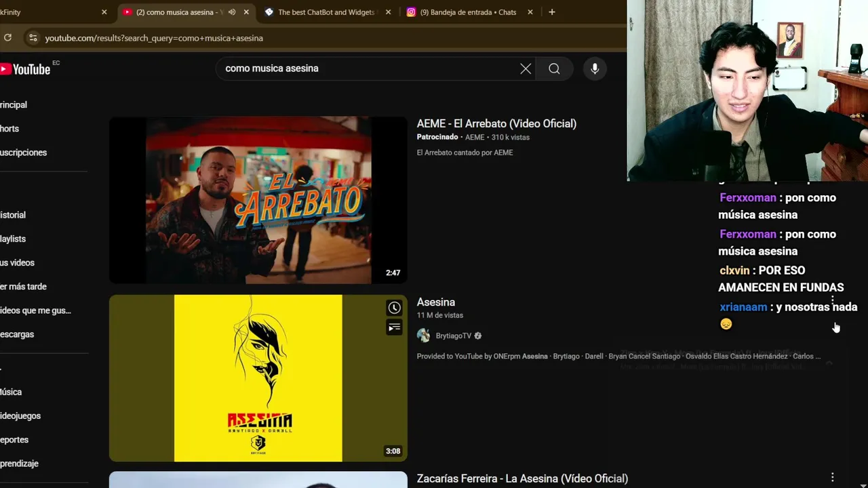This screenshot has height=488, width=868.
Task: Open a new browser tab with the plus button
Action: (x=551, y=12)
